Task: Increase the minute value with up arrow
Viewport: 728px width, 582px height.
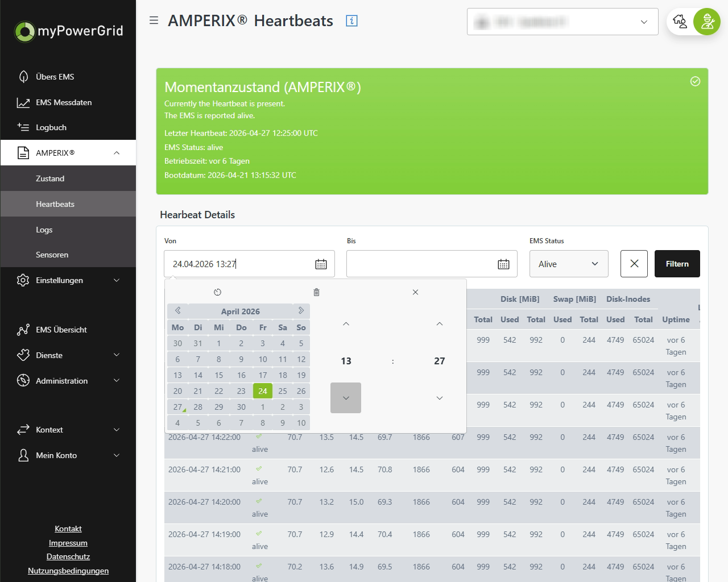Action: pyautogui.click(x=439, y=324)
